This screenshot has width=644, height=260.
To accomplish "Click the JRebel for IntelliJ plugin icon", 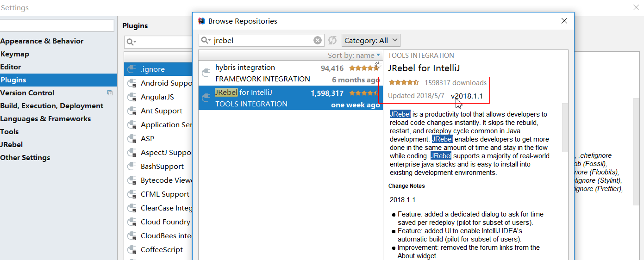I will [206, 98].
